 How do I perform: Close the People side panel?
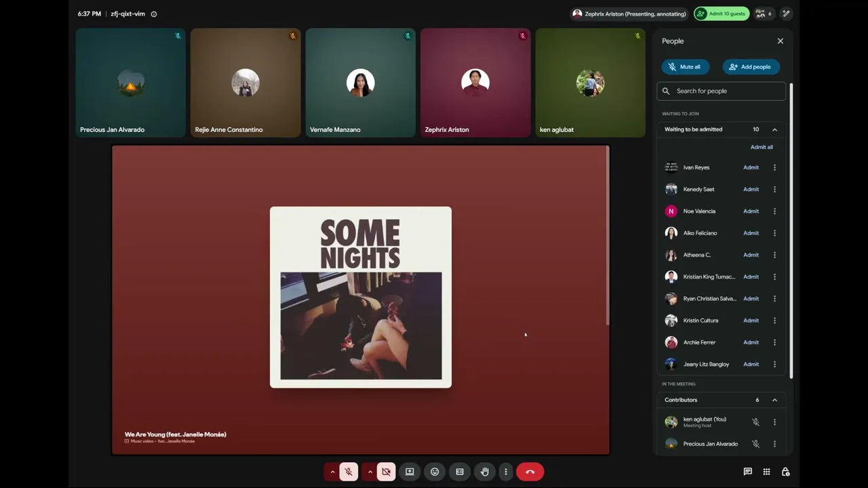[x=781, y=41]
